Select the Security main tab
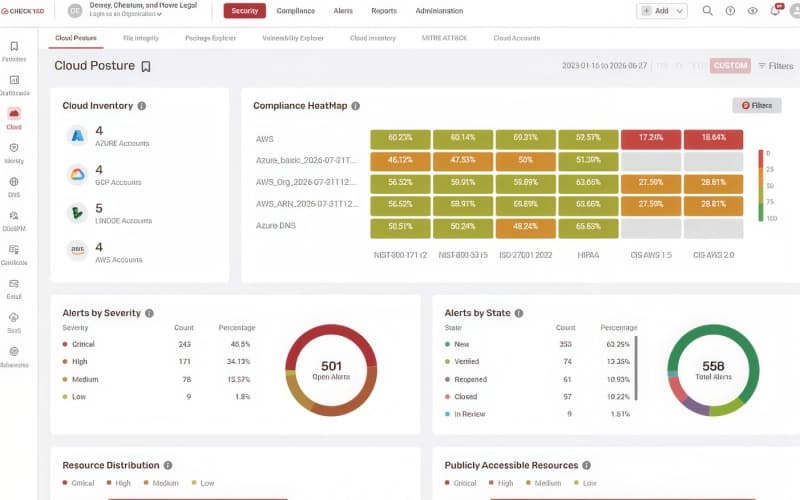The image size is (800, 500). [x=245, y=11]
